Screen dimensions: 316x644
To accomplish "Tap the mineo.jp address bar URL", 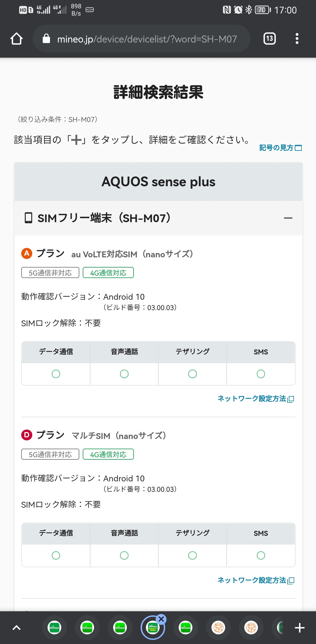I will pyautogui.click(x=147, y=39).
